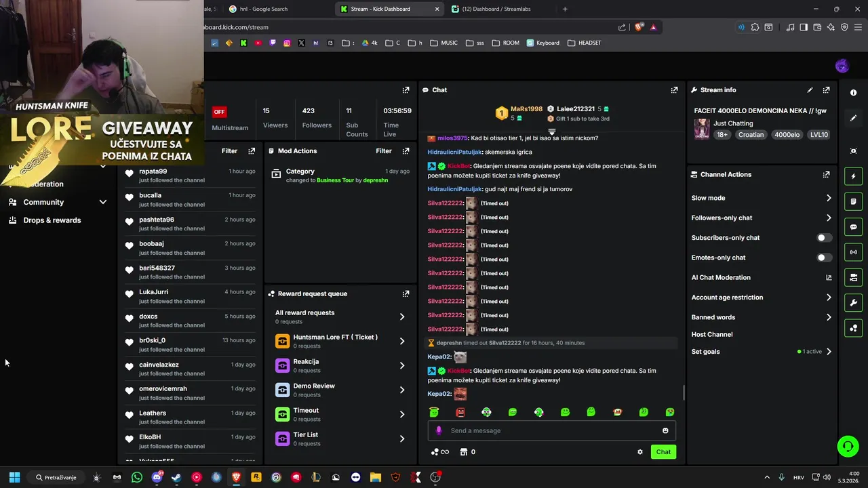Open chat settings gear icon
The width and height of the screenshot is (868, 488).
pos(639,451)
